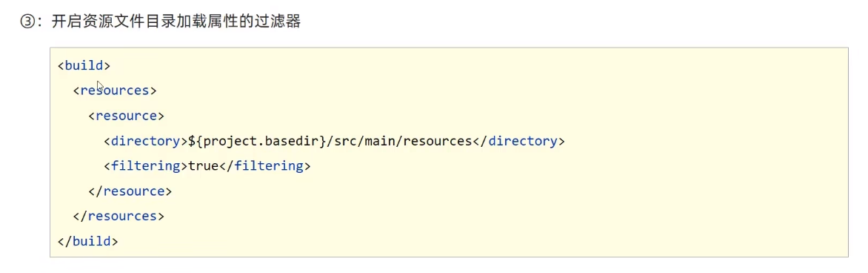Viewport: 868px width, 273px height.
Task: Click the true value in filtering
Action: (x=203, y=166)
